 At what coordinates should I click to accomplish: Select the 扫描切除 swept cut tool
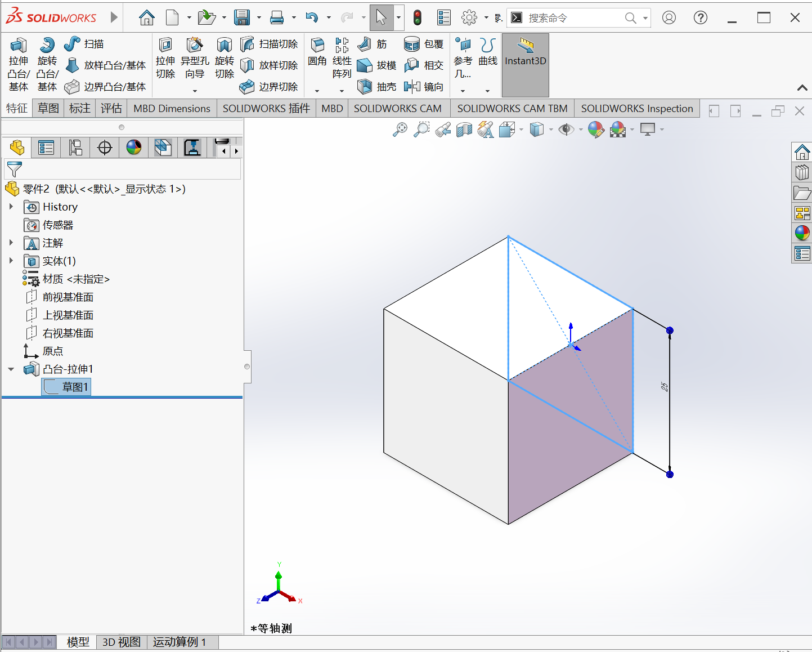(x=269, y=44)
